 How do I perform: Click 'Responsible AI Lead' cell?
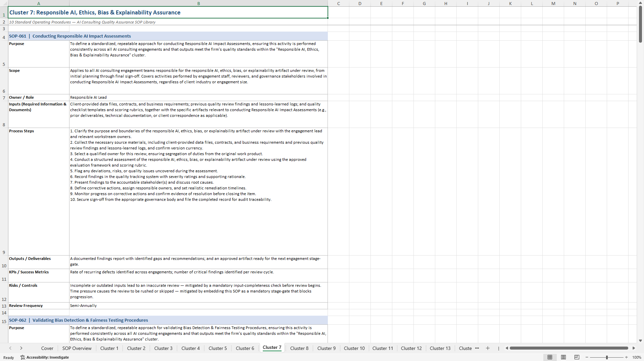pyautogui.click(x=199, y=97)
